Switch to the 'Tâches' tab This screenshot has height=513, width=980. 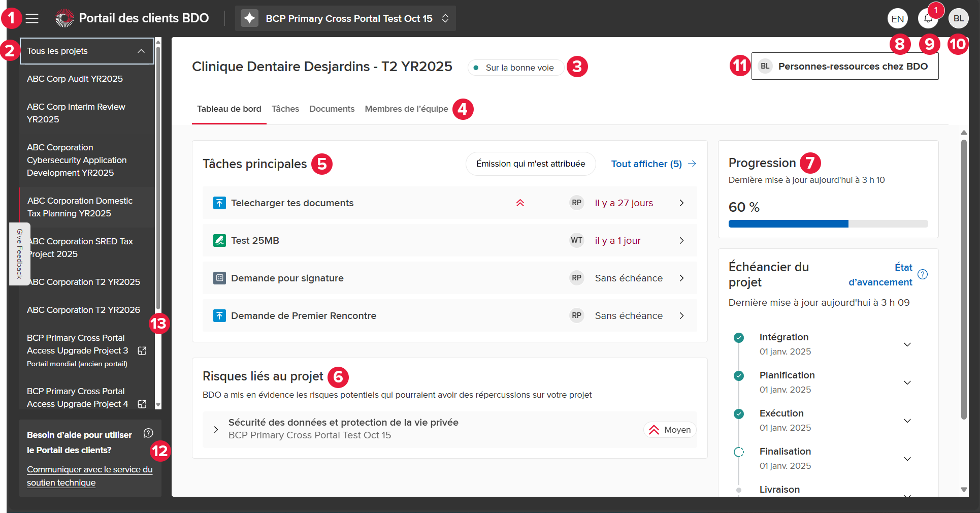285,109
